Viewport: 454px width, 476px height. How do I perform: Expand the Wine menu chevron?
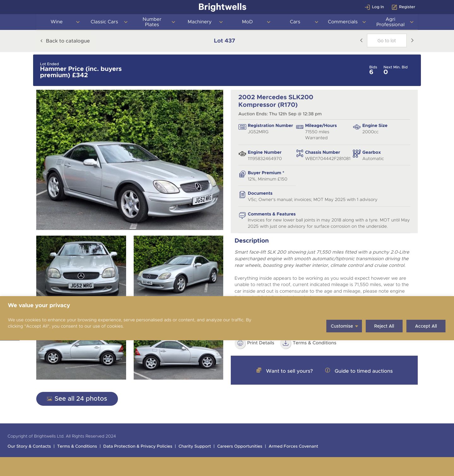click(78, 22)
